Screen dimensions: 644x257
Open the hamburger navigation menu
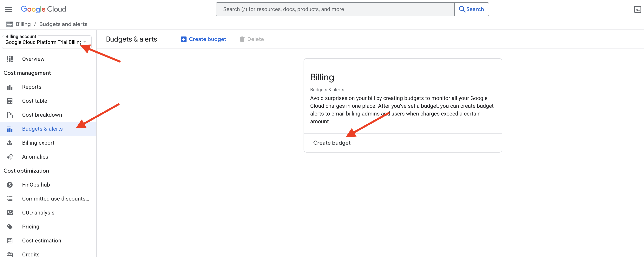(8, 9)
